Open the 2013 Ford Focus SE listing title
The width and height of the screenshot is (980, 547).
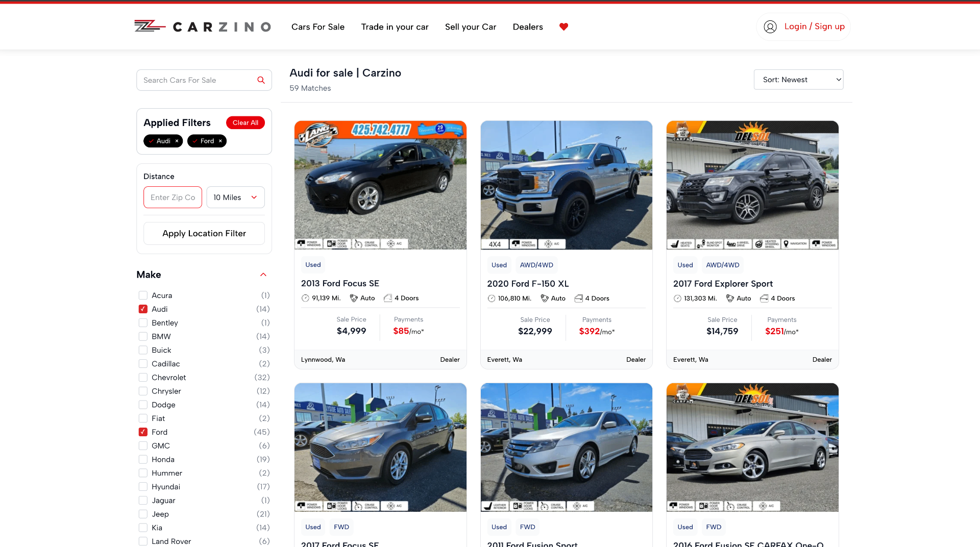pyautogui.click(x=340, y=284)
